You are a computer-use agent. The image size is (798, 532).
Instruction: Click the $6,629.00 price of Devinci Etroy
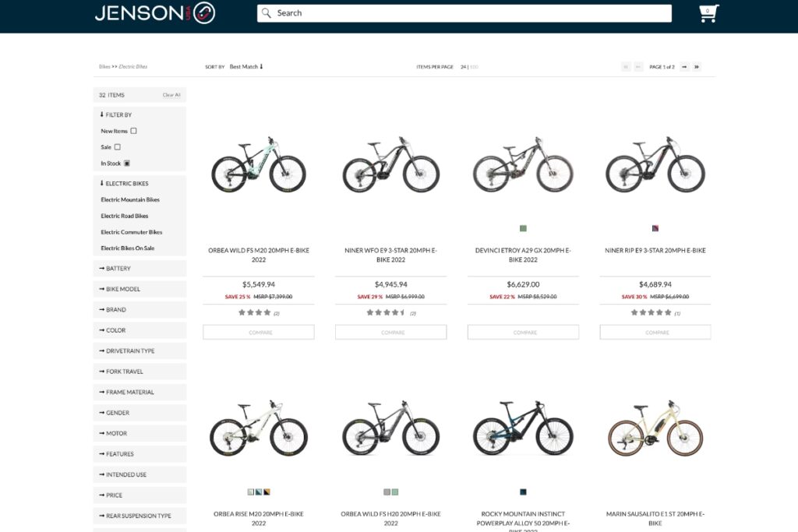(x=523, y=284)
